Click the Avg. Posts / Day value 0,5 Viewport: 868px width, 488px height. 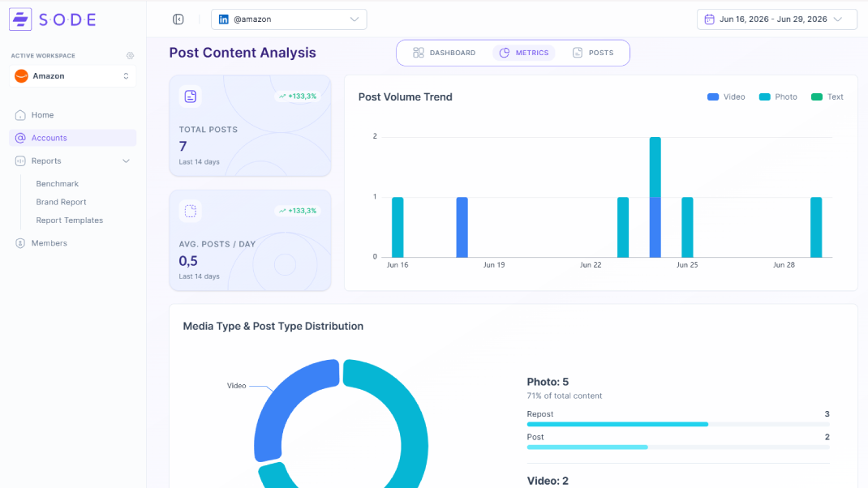pyautogui.click(x=188, y=260)
